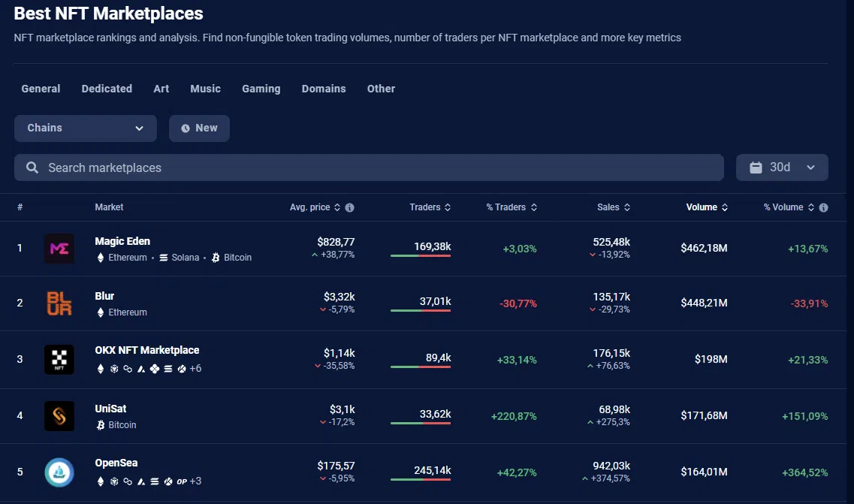This screenshot has height=504, width=854.
Task: Click Magic Eden's Ethereum chain icon
Action: (x=100, y=258)
